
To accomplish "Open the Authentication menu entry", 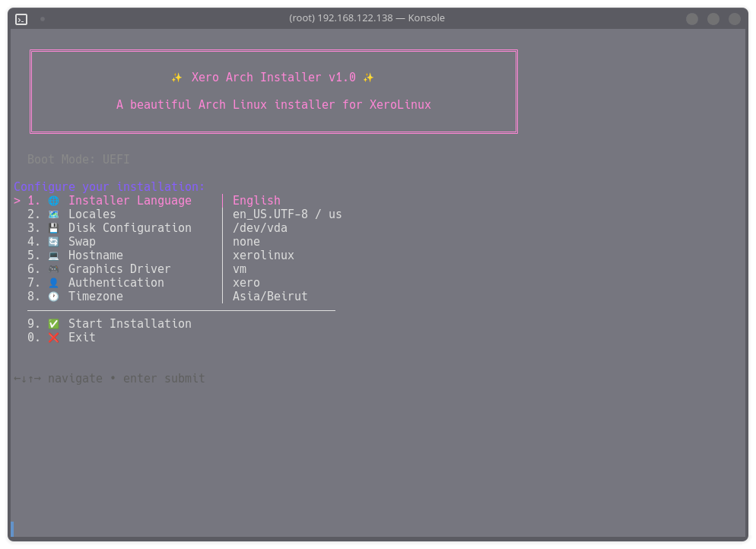I will coord(116,283).
